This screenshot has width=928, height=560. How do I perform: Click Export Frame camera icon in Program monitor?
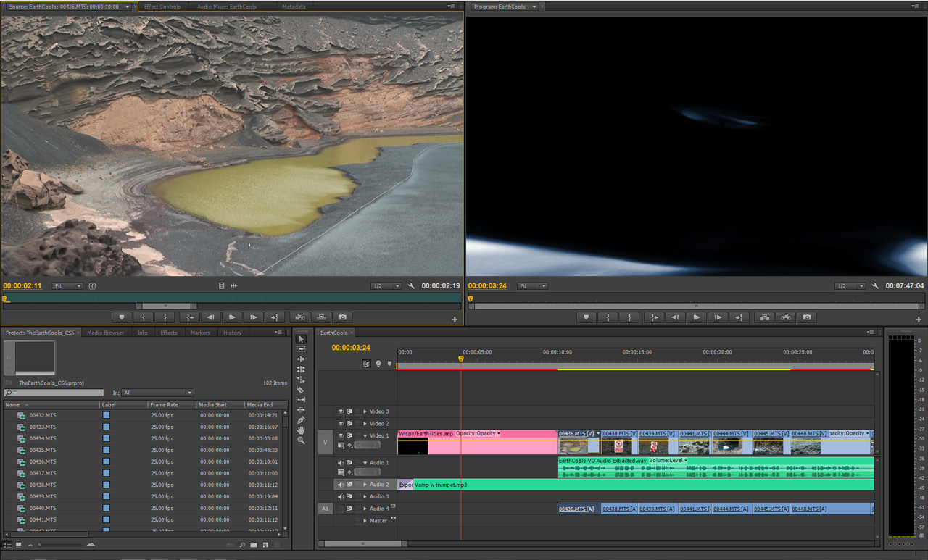click(x=805, y=317)
